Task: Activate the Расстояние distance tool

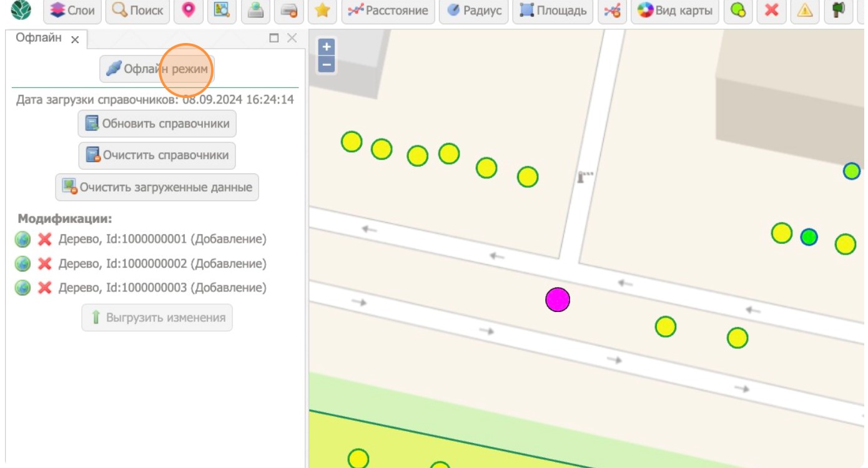Action: point(388,11)
